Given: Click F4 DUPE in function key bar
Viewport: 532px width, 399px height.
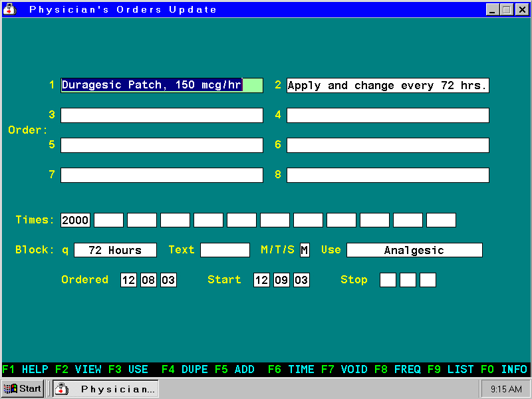Looking at the screenshot, I should 185,369.
